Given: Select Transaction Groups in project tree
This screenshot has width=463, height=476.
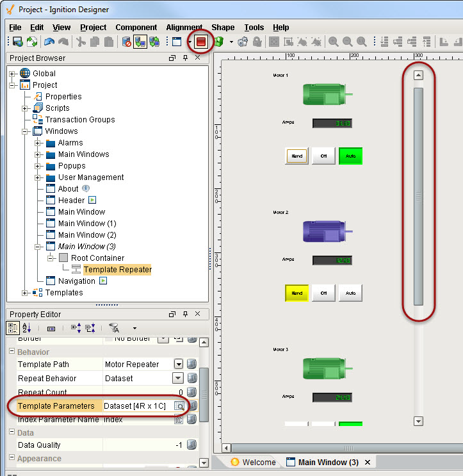Looking at the screenshot, I should click(79, 120).
